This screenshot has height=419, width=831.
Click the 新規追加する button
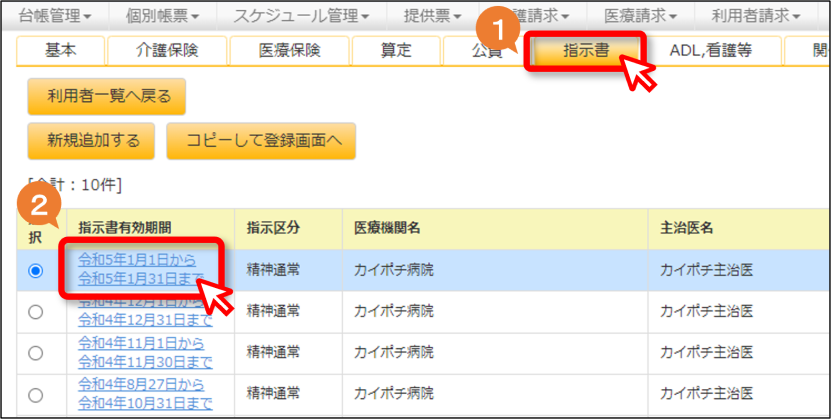tap(91, 141)
